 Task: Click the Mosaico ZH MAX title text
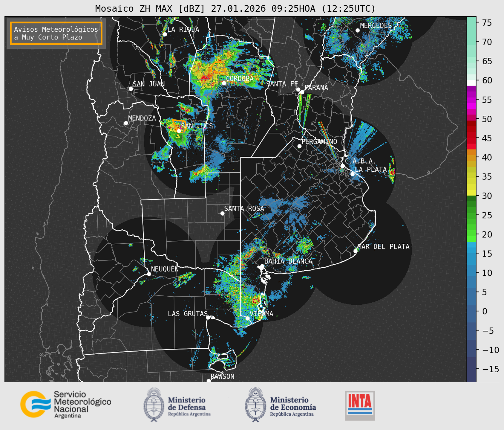(x=235, y=9)
